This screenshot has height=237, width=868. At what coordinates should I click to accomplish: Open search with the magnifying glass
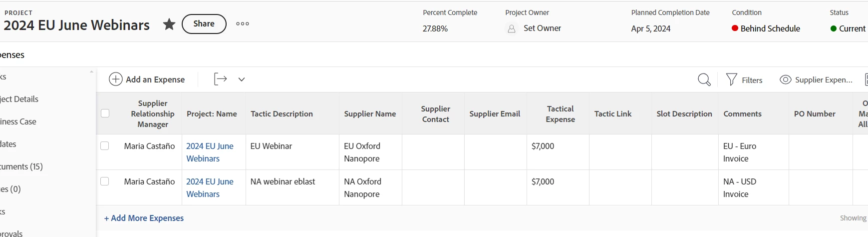pyautogui.click(x=704, y=79)
